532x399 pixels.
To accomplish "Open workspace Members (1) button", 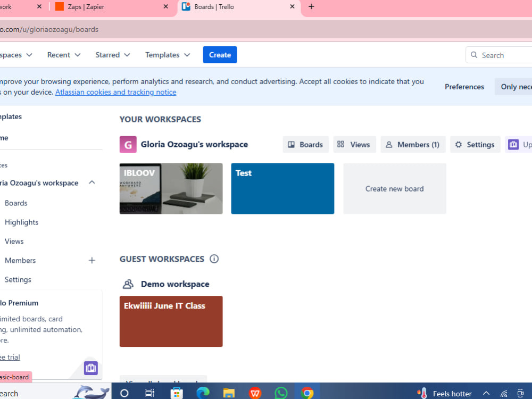I will click(x=413, y=145).
